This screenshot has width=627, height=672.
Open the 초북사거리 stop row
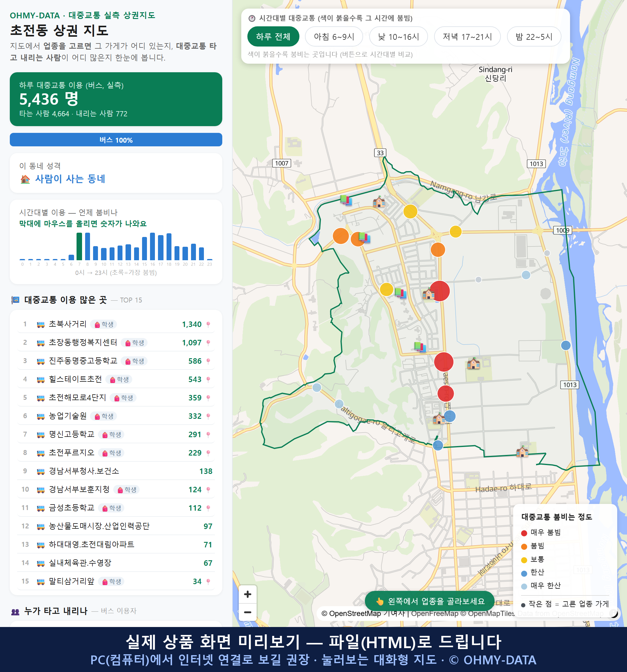(x=116, y=325)
